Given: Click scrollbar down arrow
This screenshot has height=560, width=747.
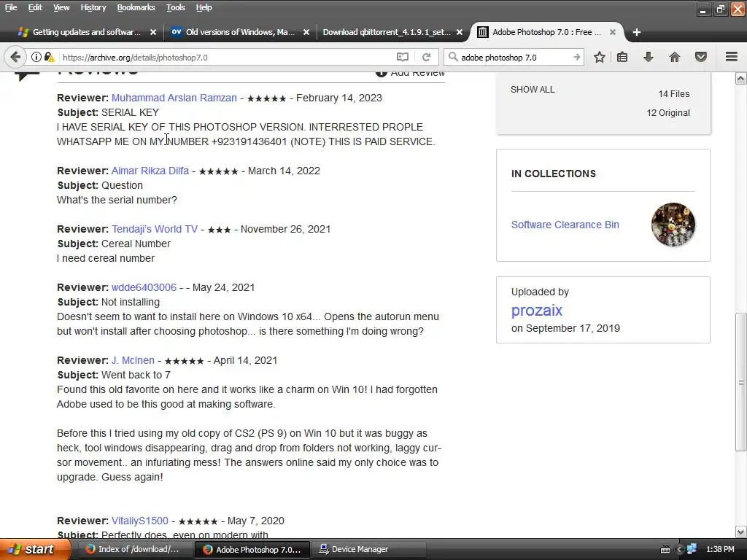Looking at the screenshot, I should [x=741, y=532].
